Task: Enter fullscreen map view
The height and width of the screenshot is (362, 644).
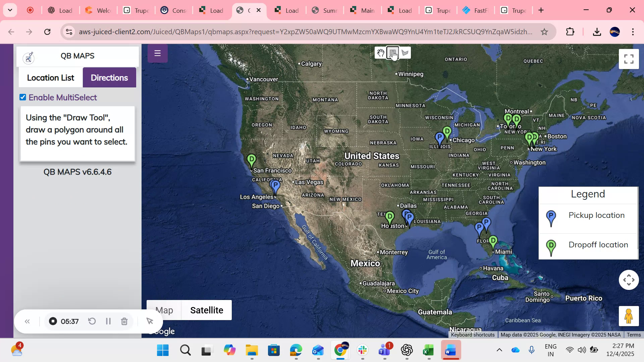Action: tap(629, 59)
